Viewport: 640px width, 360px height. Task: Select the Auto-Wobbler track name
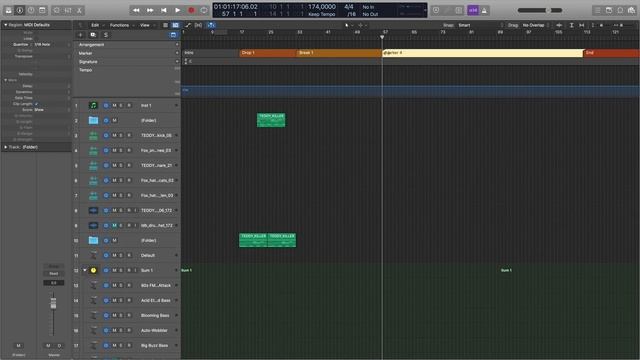pos(154,331)
